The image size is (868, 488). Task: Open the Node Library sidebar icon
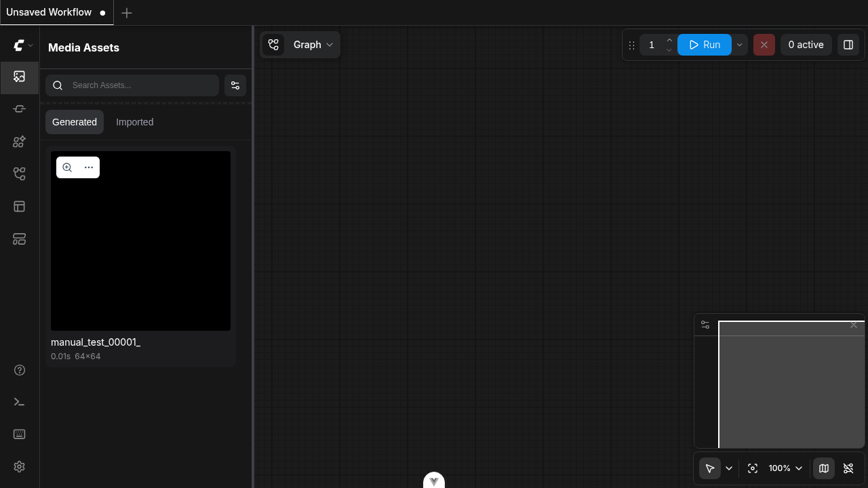click(x=19, y=142)
